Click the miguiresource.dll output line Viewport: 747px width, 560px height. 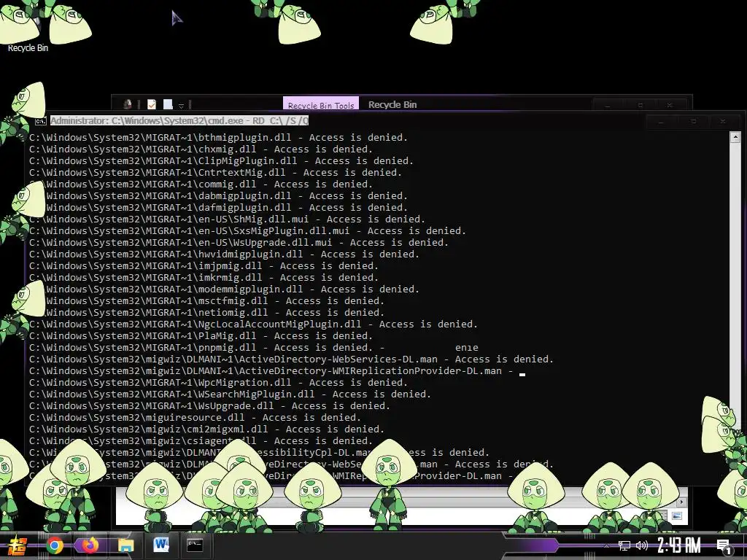pyautogui.click(x=195, y=418)
